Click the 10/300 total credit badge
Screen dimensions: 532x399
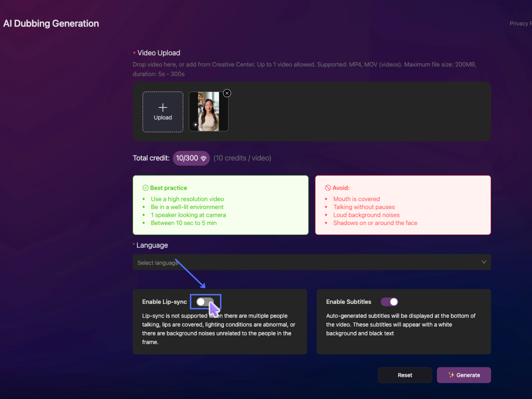coord(187,158)
